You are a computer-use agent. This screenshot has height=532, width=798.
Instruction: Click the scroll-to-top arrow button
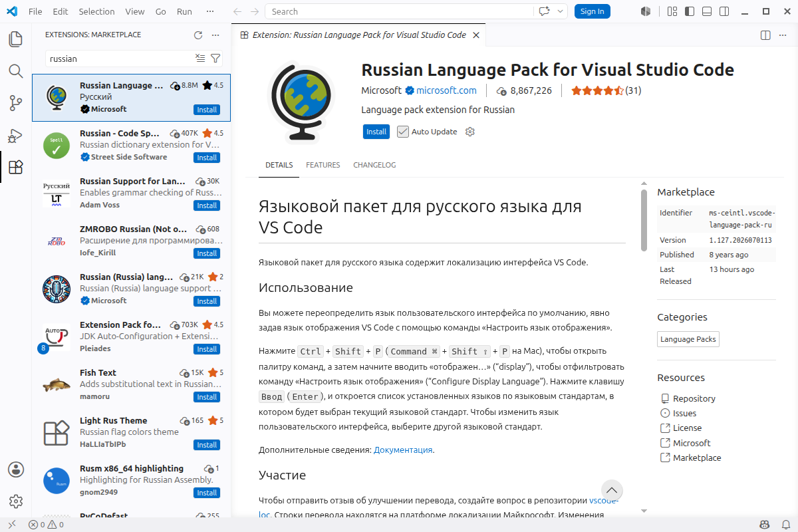tap(612, 491)
